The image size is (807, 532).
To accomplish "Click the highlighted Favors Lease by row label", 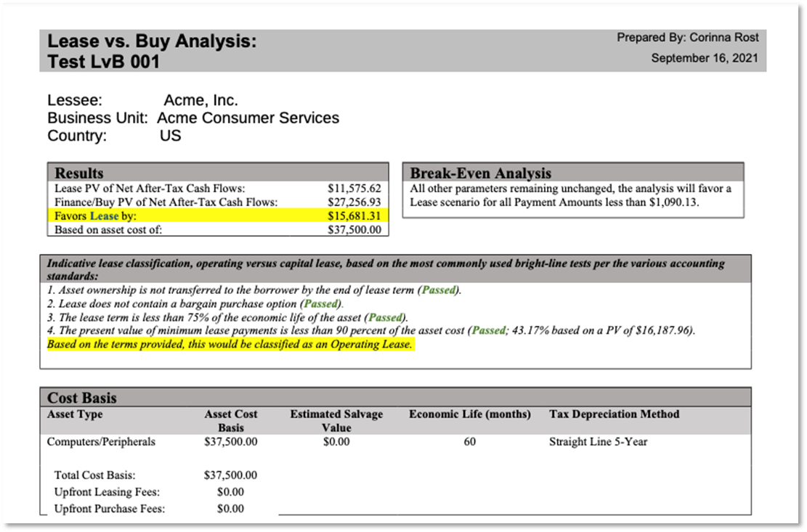I will pyautogui.click(x=96, y=216).
